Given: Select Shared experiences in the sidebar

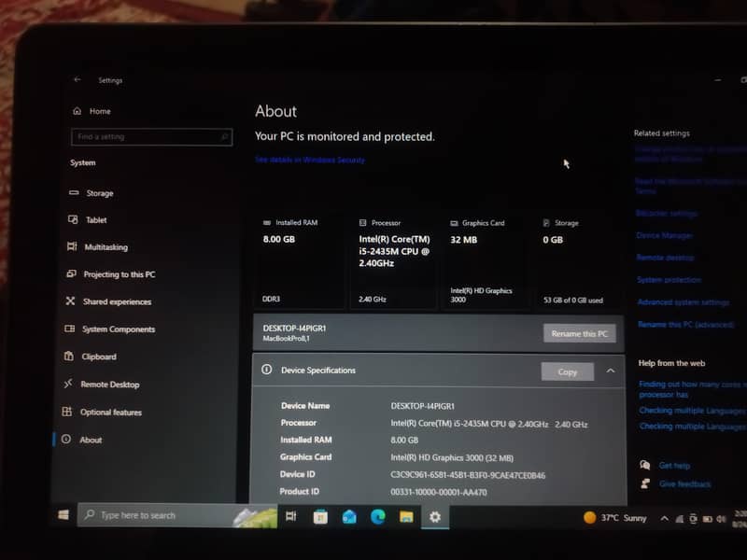Looking at the screenshot, I should [117, 301].
